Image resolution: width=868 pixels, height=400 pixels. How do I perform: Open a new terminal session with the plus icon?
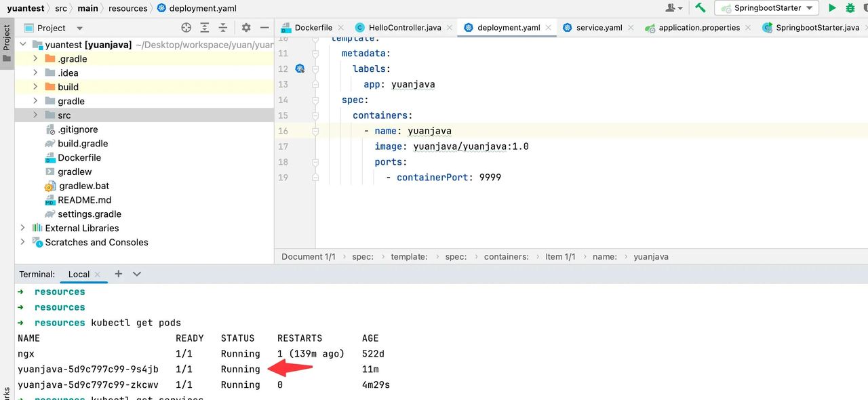118,274
